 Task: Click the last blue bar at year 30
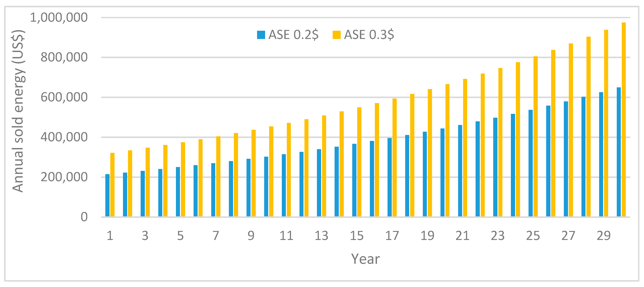pos(618,152)
